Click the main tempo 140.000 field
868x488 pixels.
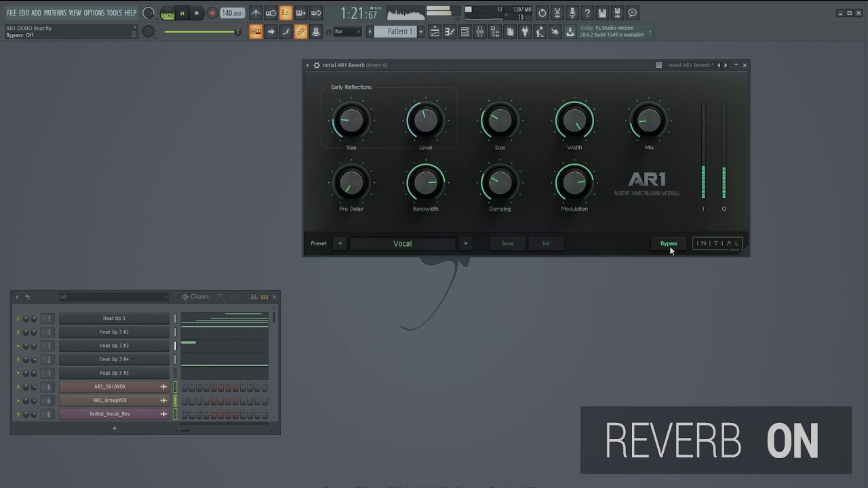tap(233, 13)
